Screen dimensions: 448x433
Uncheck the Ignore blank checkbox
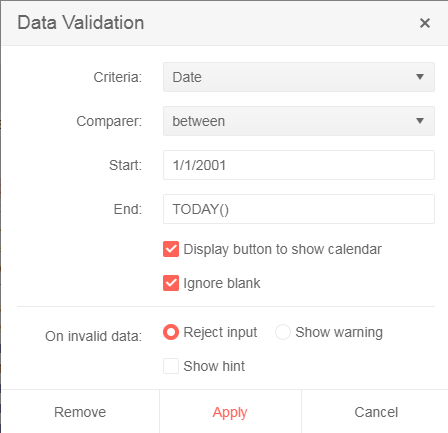(x=171, y=283)
